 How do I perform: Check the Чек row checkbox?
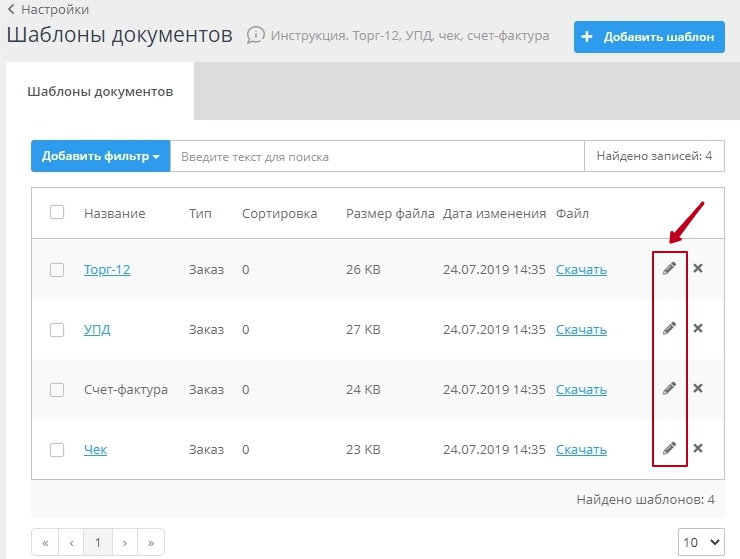[57, 450]
